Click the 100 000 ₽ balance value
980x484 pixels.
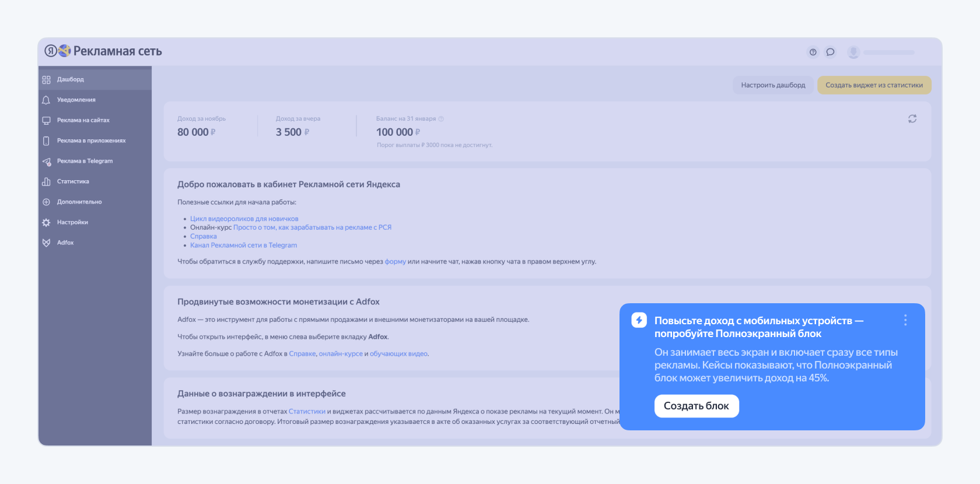[x=398, y=132]
